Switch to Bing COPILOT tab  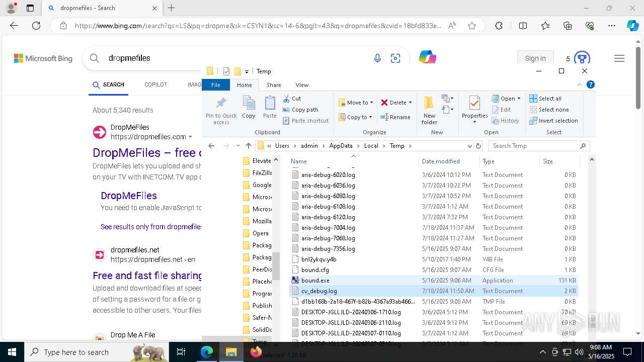pyautogui.click(x=155, y=84)
